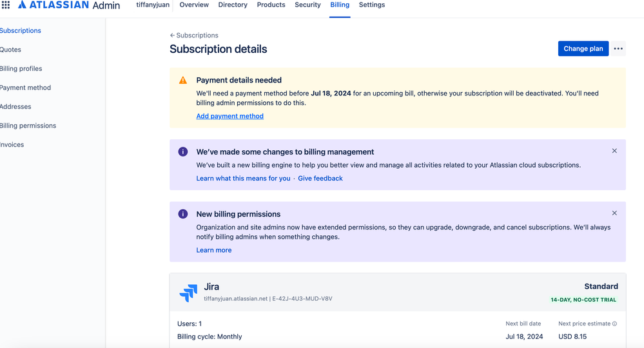Open the Security tab
This screenshot has height=348, width=644.
307,5
